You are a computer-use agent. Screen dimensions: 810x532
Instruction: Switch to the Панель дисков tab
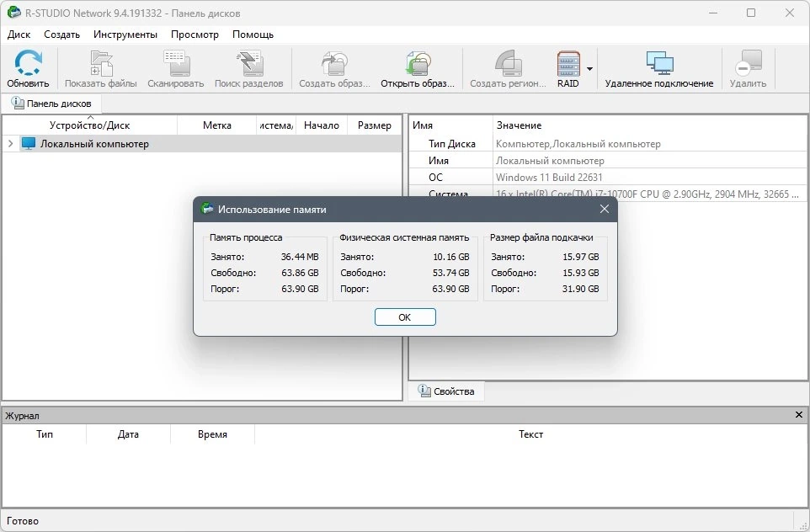(x=51, y=104)
